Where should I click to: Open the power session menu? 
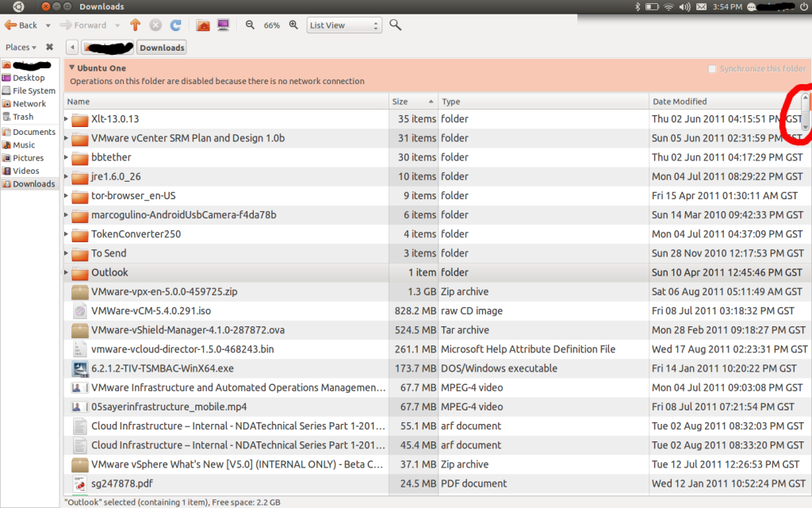point(803,6)
